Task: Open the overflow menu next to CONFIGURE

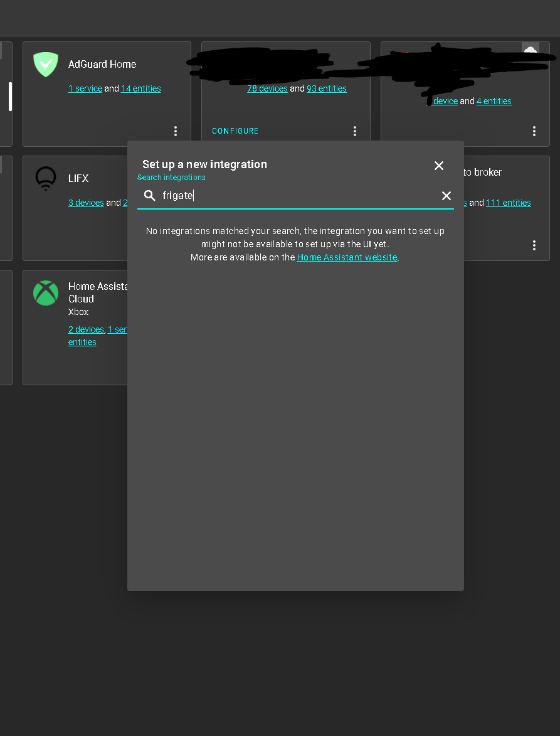Action: click(355, 131)
